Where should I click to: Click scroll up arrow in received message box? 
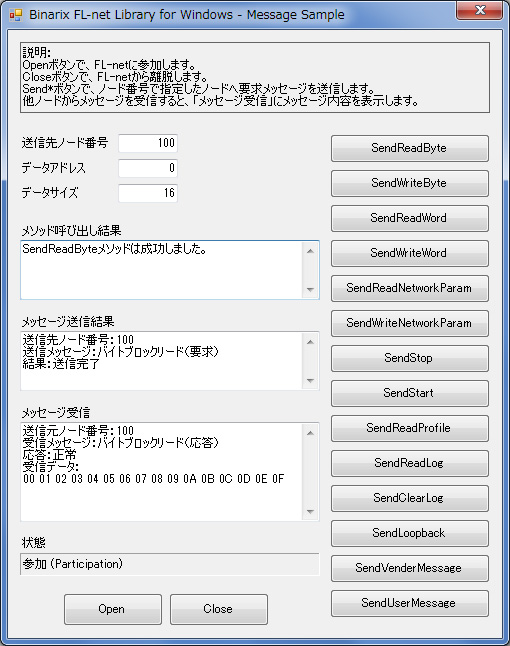(310, 433)
